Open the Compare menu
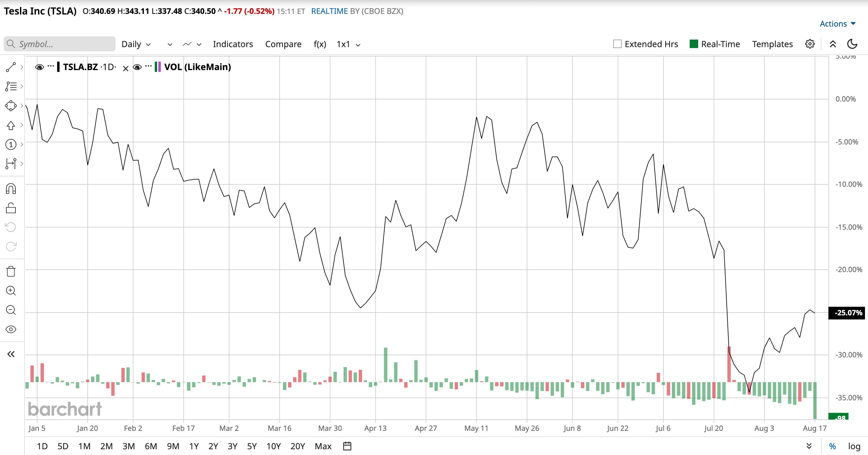The width and height of the screenshot is (868, 455). click(283, 44)
